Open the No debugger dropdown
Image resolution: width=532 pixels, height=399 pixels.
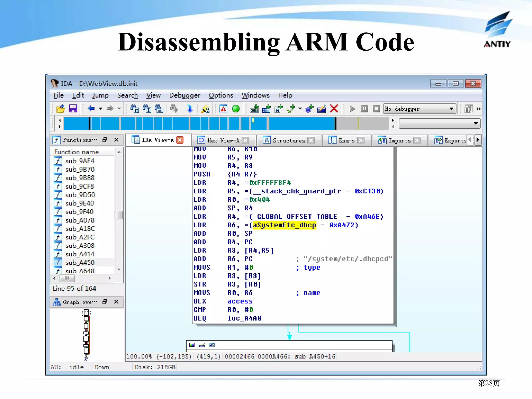(420, 109)
